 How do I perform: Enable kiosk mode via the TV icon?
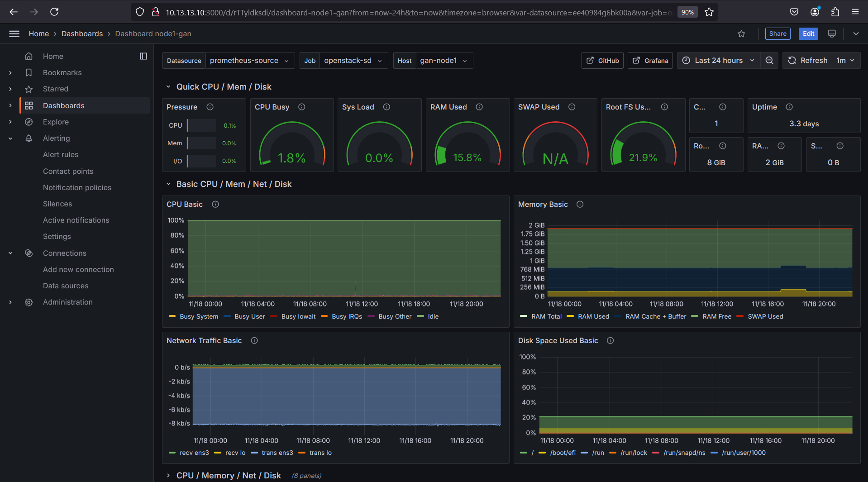click(x=832, y=33)
